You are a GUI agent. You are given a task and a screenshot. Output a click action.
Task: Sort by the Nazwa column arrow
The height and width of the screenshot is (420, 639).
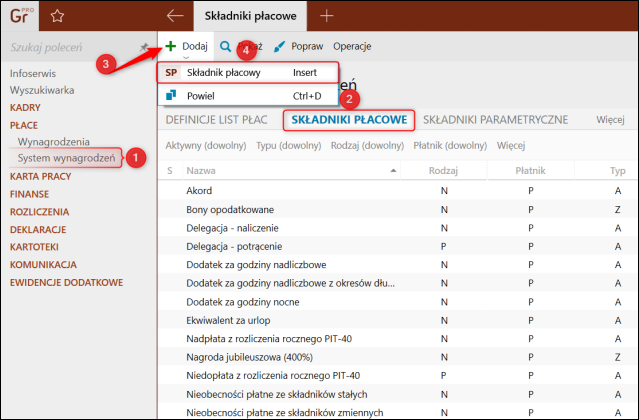click(393, 171)
